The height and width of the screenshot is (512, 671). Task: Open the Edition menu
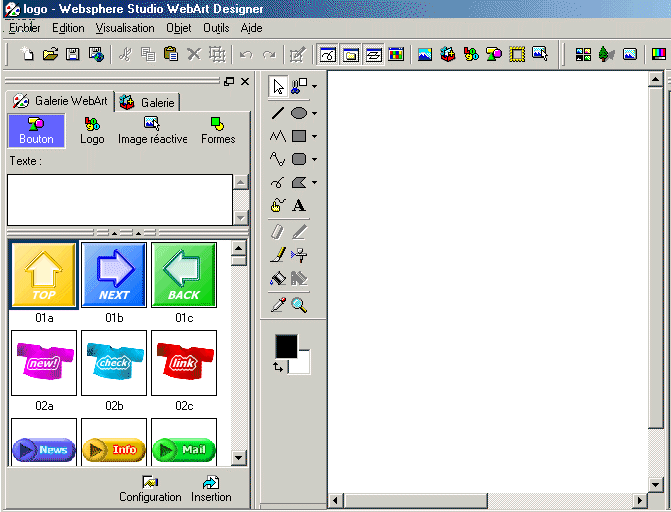click(x=68, y=28)
